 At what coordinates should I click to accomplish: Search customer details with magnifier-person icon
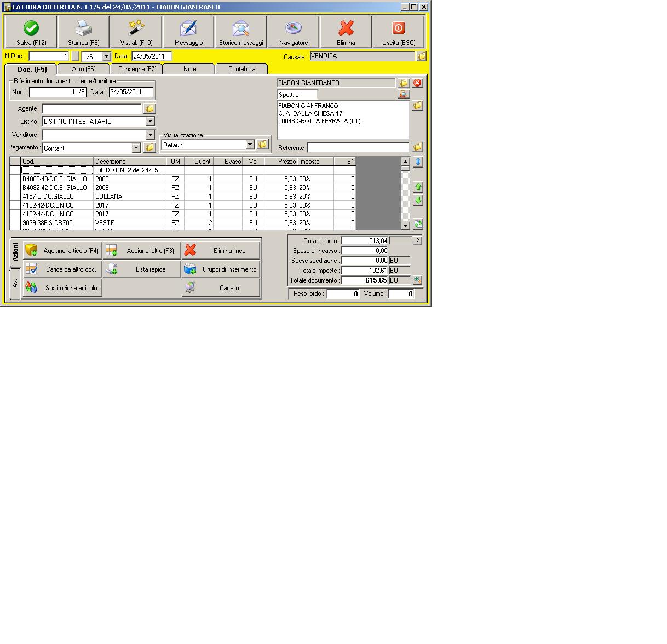point(404,94)
